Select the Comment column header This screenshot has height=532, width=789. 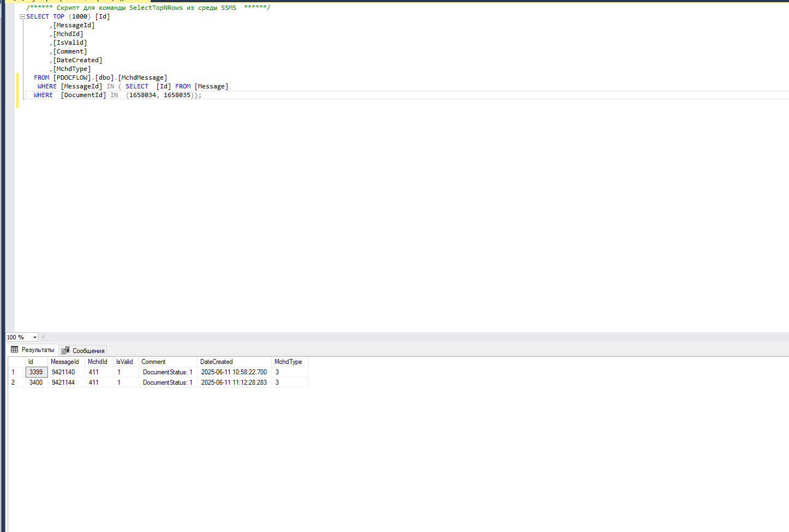(x=168, y=362)
